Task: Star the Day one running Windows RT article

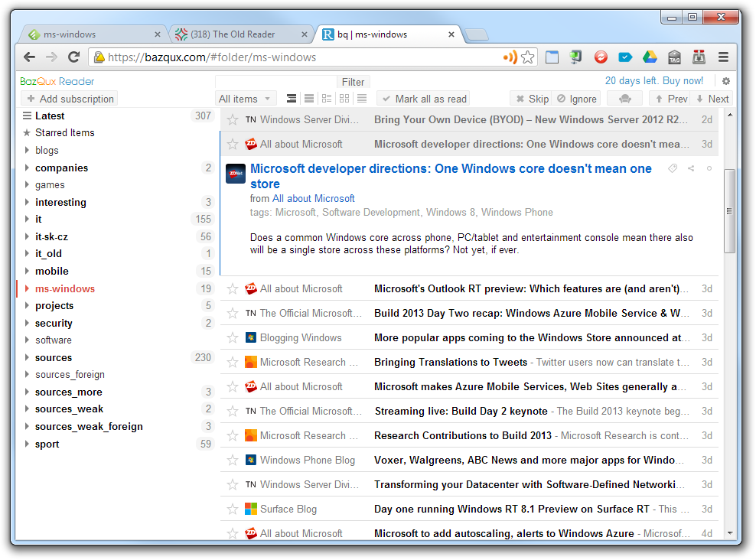Action: (233, 509)
